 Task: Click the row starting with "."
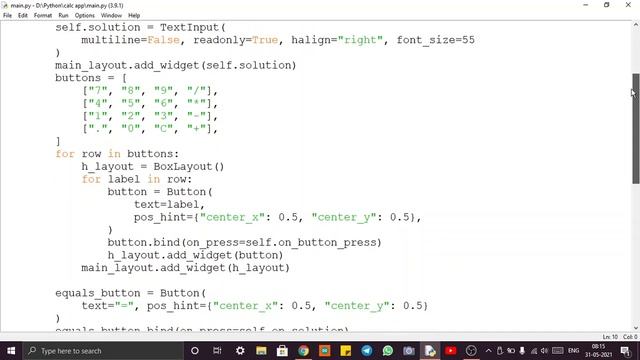tap(150, 129)
